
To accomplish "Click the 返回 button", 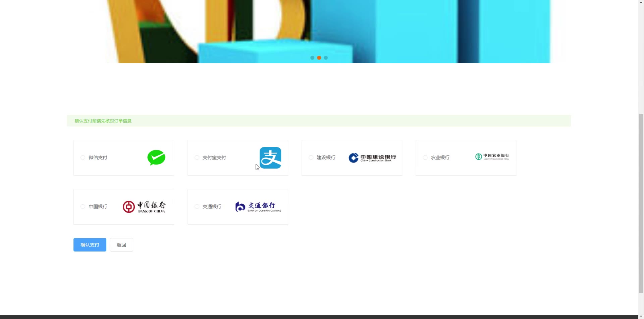I will point(121,245).
